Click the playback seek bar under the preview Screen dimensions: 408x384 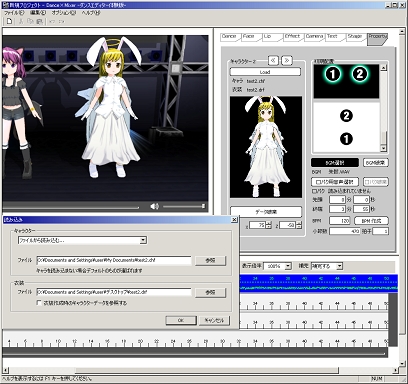pyautogui.click(x=71, y=208)
